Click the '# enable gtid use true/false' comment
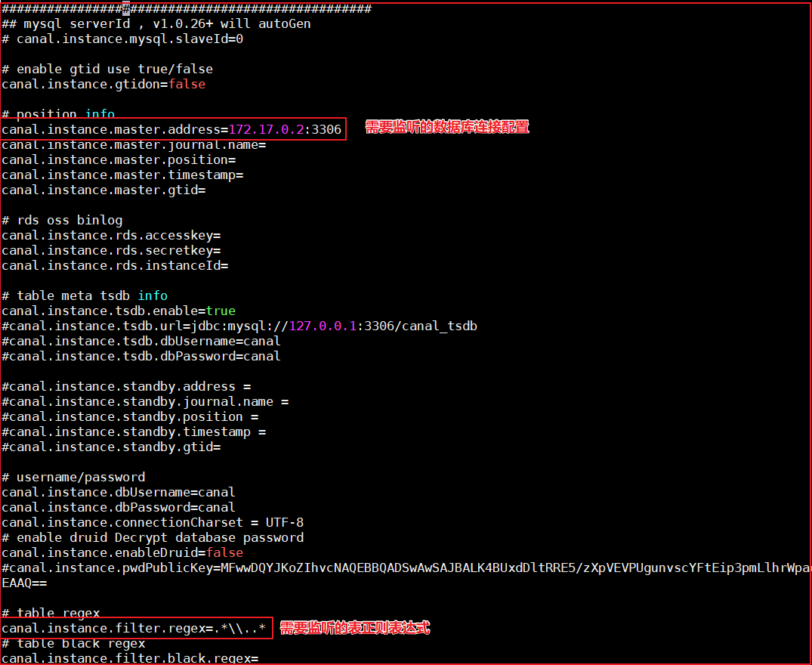 click(x=107, y=69)
